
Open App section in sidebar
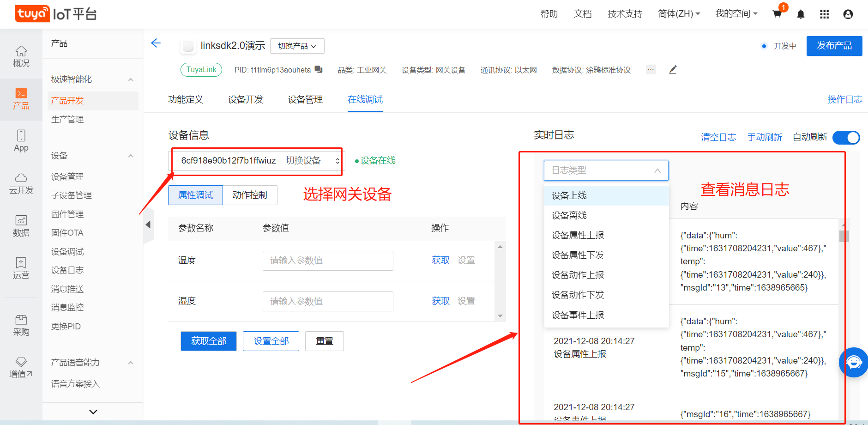pyautogui.click(x=21, y=141)
